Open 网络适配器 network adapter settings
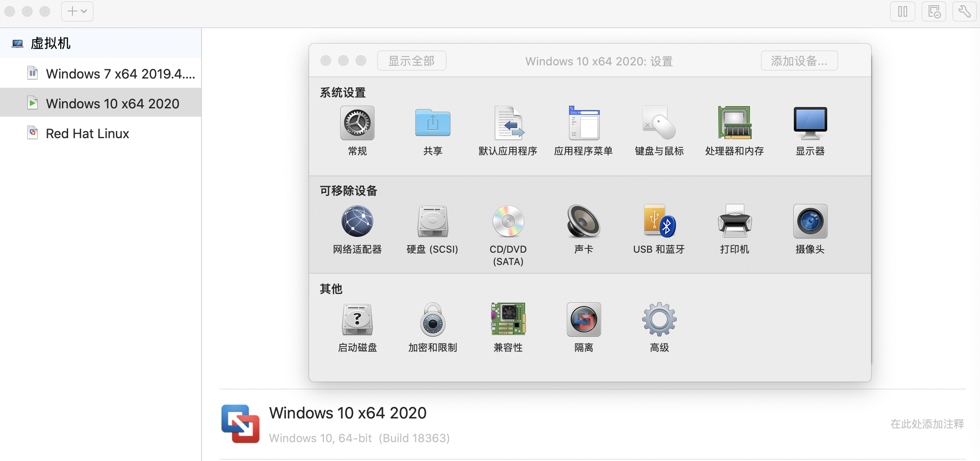980x461 pixels. (x=357, y=222)
